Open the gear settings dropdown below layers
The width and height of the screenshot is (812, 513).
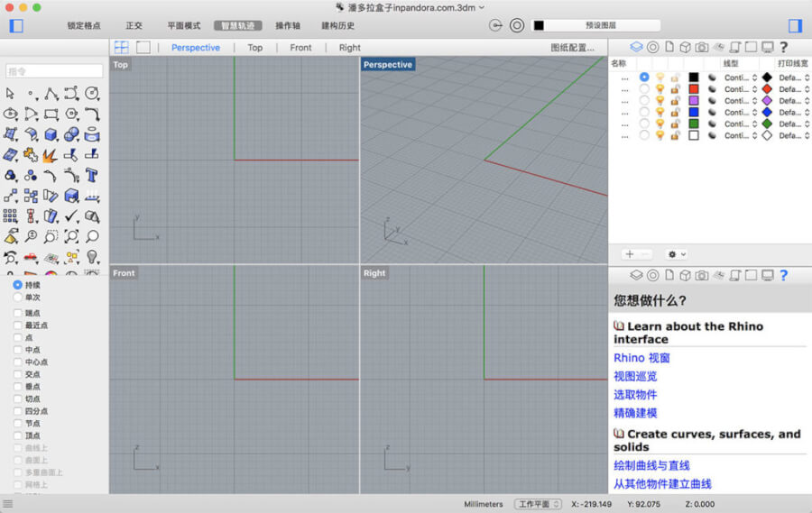pyautogui.click(x=677, y=254)
